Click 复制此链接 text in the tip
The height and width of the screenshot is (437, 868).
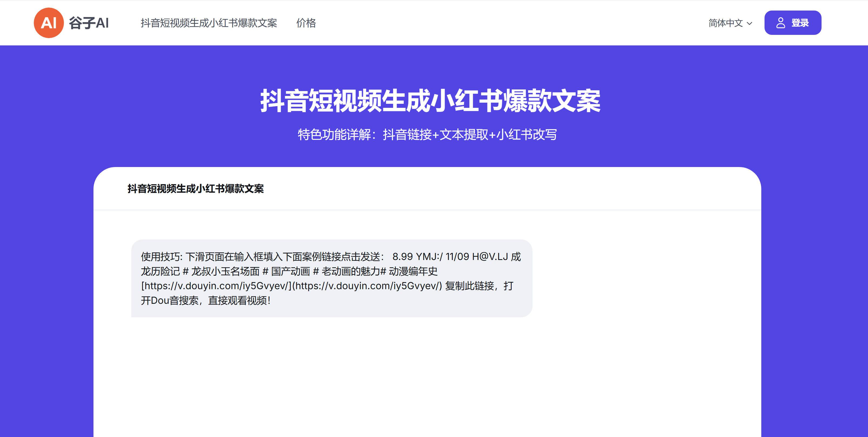click(469, 286)
